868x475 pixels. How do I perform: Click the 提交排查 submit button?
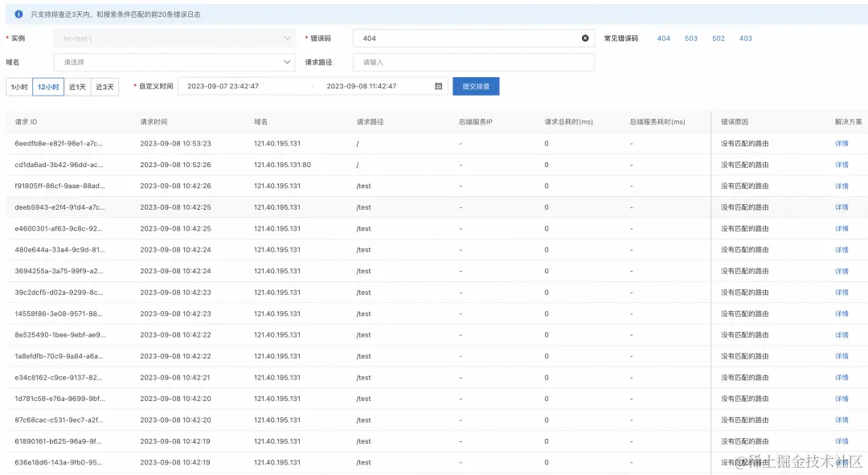point(476,86)
